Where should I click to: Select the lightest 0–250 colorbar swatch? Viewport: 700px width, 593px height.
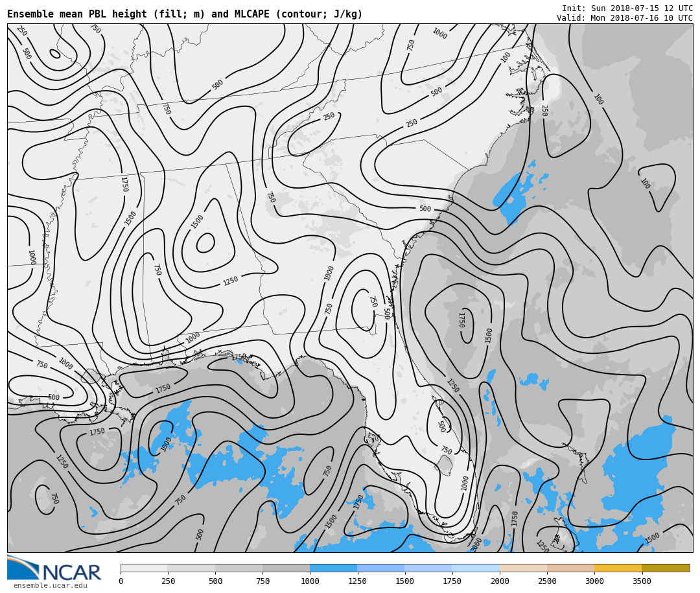(x=144, y=568)
